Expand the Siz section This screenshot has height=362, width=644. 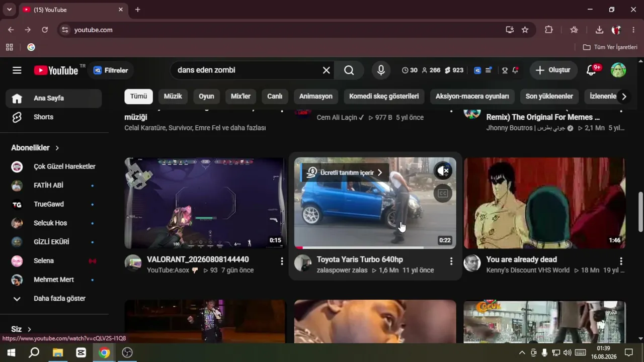[21, 329]
